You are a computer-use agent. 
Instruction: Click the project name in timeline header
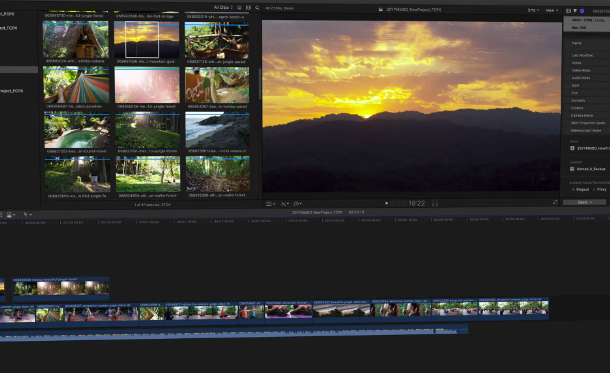click(x=317, y=212)
